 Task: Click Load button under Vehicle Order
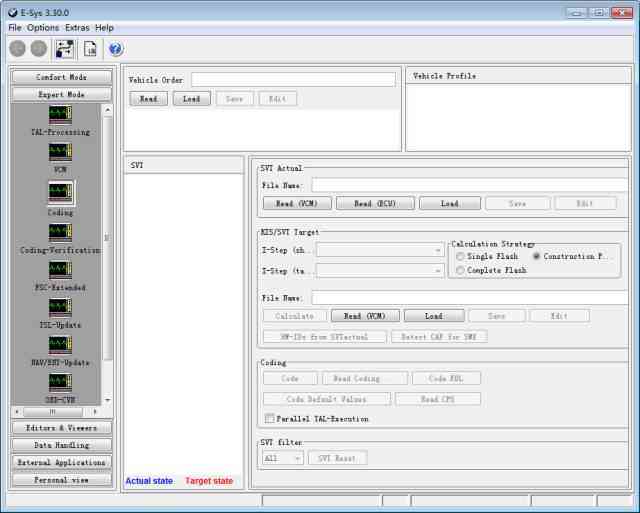pos(191,99)
